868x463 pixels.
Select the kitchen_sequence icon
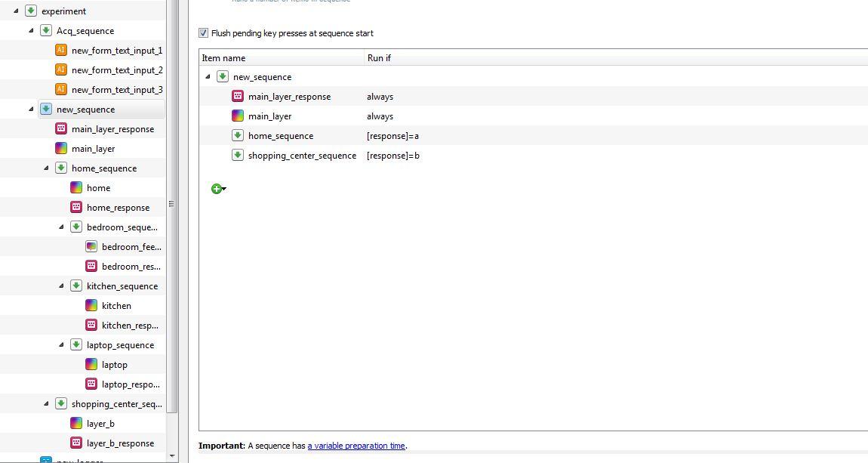[x=76, y=286]
